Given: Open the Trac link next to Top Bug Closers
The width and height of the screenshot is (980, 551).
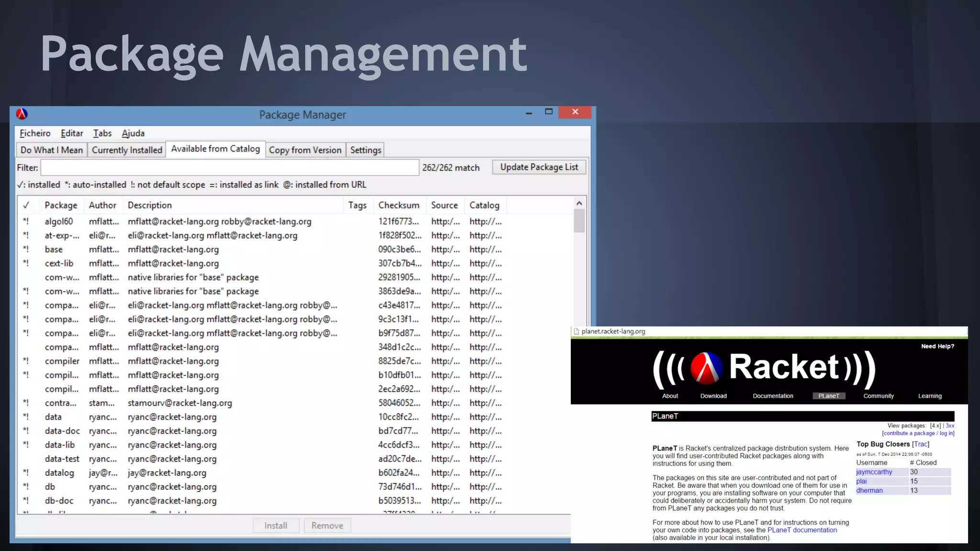Looking at the screenshot, I should coord(921,444).
